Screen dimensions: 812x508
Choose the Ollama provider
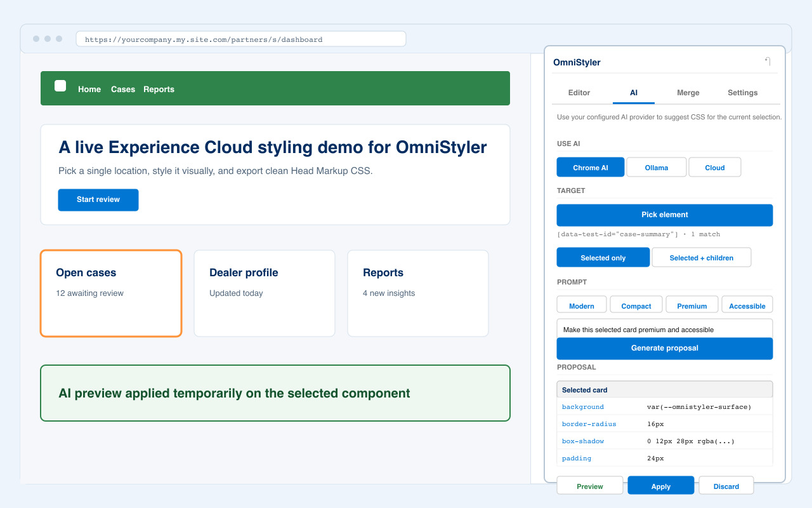(657, 168)
